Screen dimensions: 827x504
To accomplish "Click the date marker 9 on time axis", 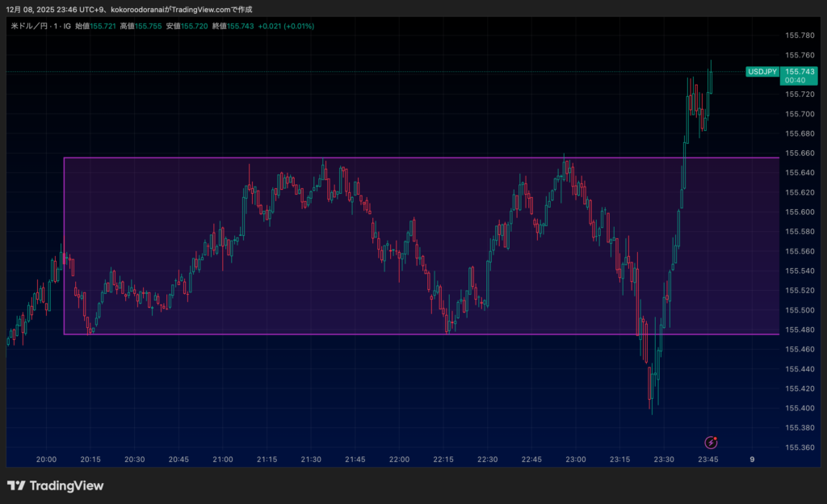I will (752, 460).
